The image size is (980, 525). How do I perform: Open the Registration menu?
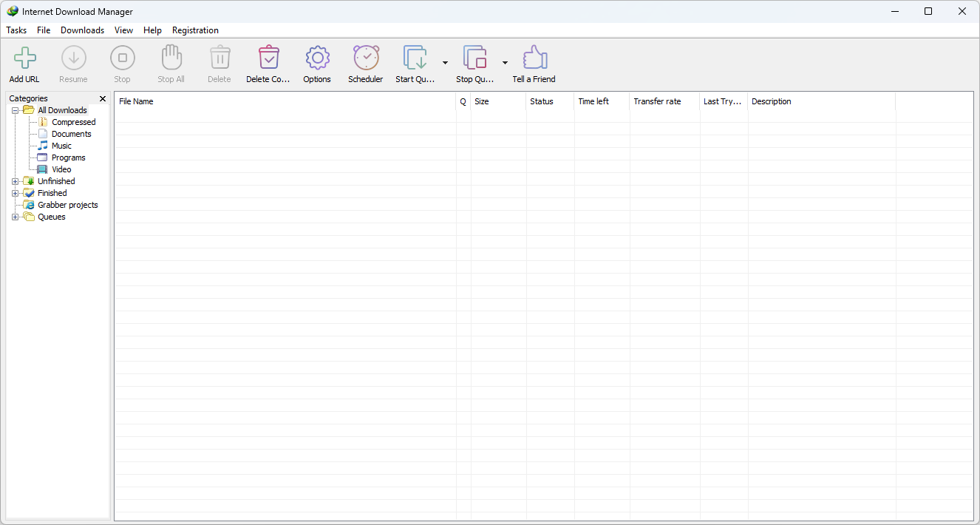(195, 30)
